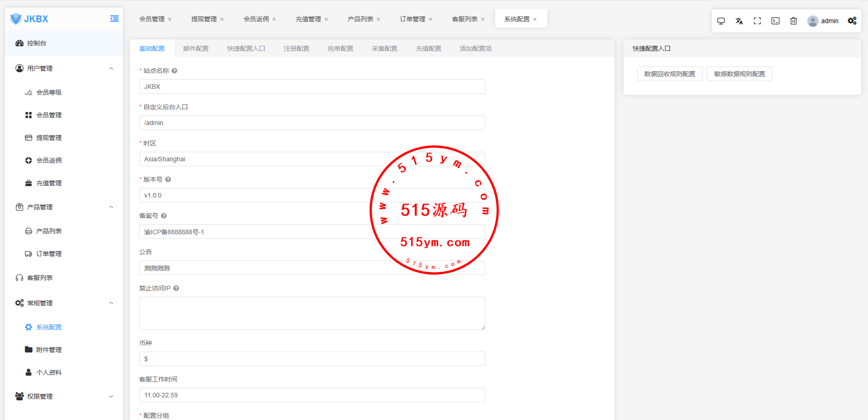Viewport: 868px width, 420px height.
Task: Collapse the sidebar menu toggle icon
Action: click(114, 19)
